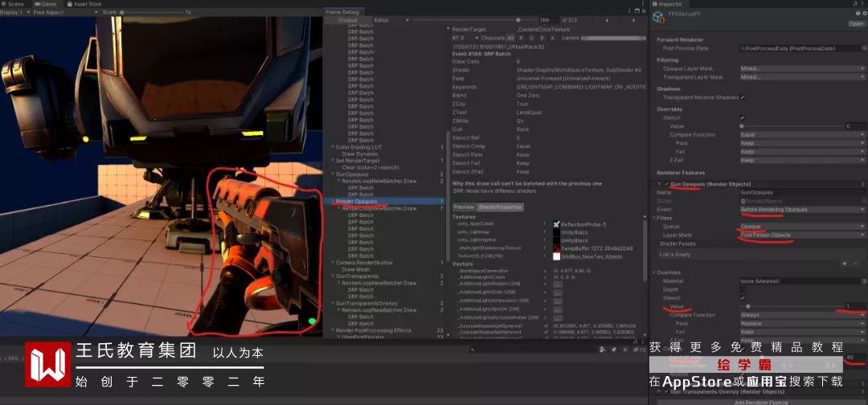Viewport: 868px width, 405px height.
Task: Open Layer Mask dropdown First Person Objects
Action: click(802, 235)
